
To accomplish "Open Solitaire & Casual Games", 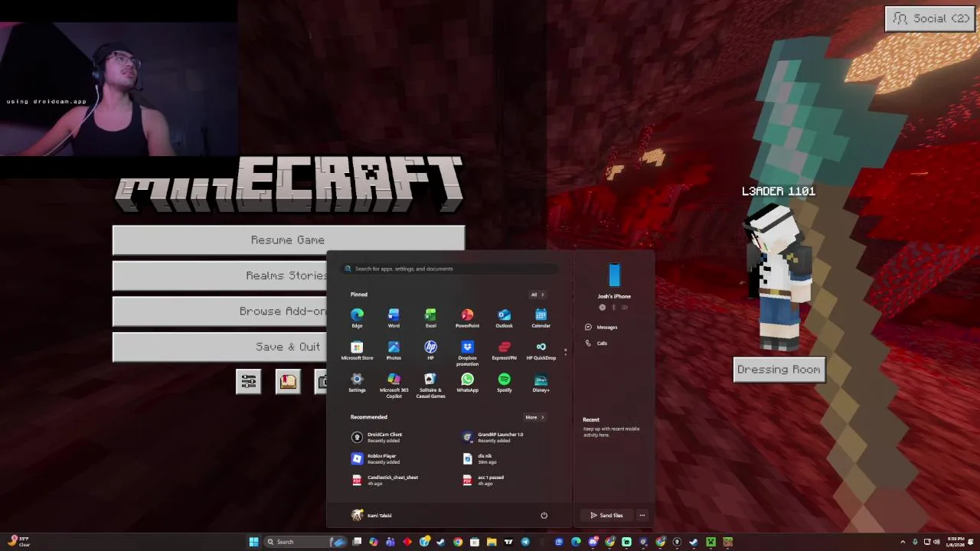I will point(430,385).
